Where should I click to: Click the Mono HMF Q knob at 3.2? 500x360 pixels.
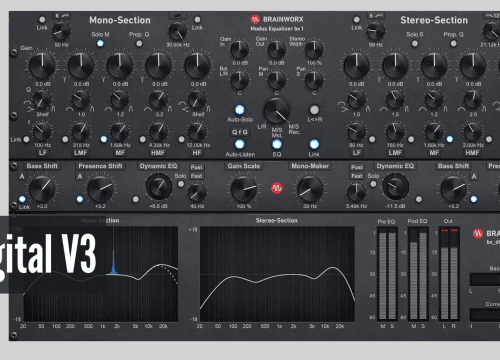[158, 100]
